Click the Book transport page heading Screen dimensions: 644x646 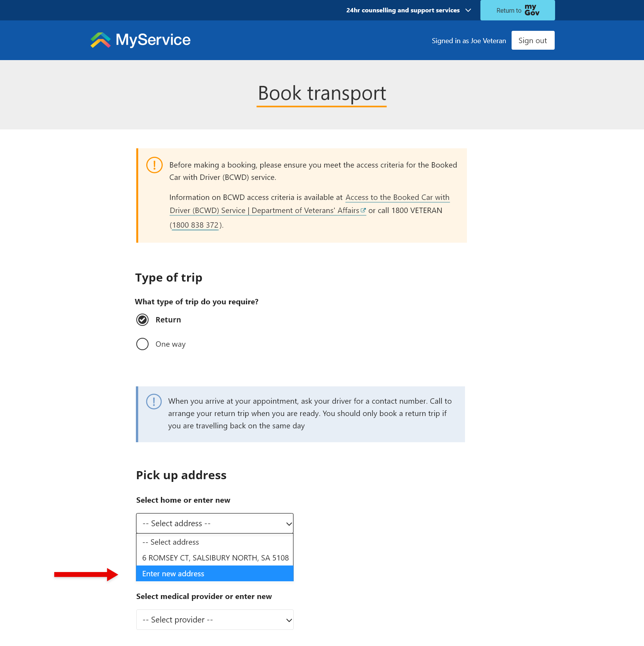[322, 93]
